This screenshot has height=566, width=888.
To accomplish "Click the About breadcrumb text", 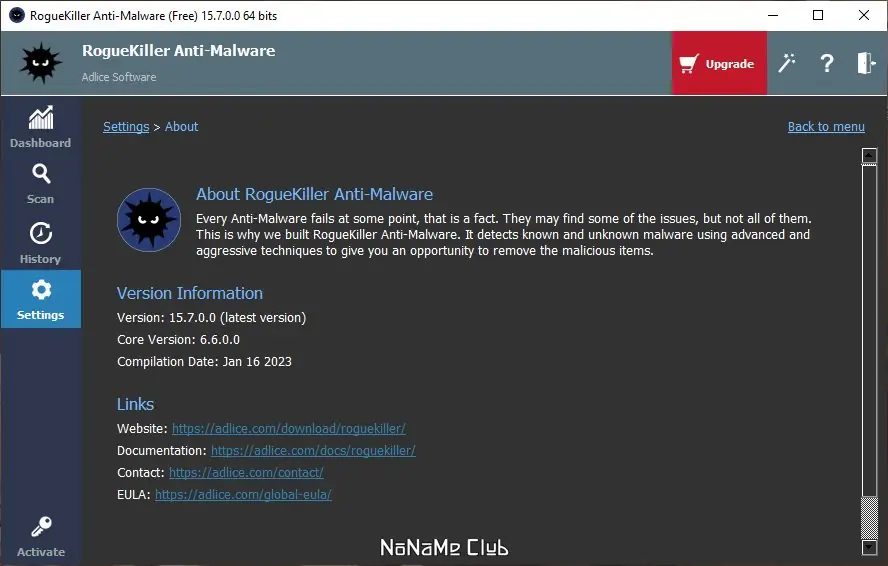I will coord(181,126).
